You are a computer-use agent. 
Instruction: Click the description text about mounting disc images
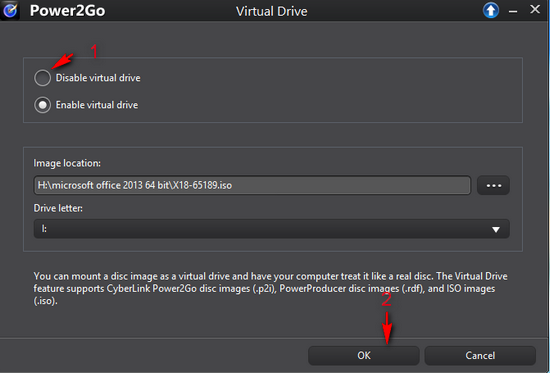coord(270,288)
